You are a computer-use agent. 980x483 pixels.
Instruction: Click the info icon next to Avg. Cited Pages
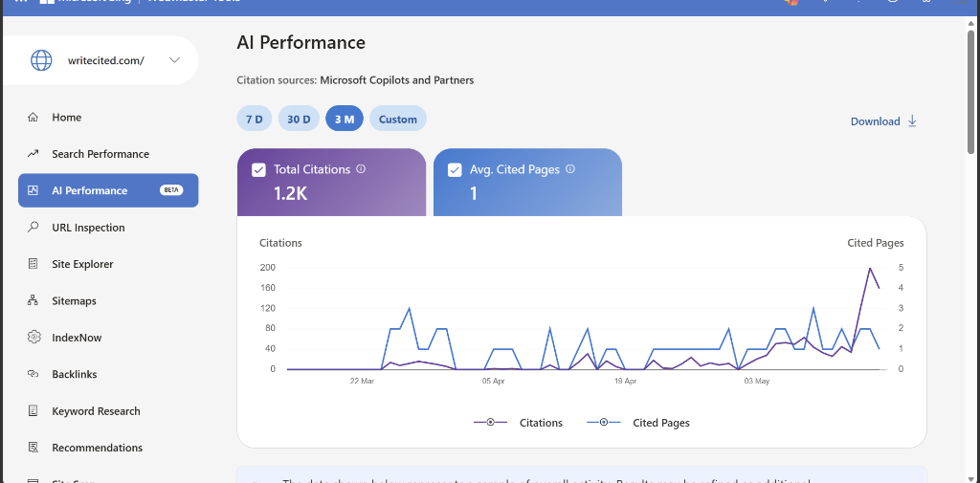pos(570,168)
